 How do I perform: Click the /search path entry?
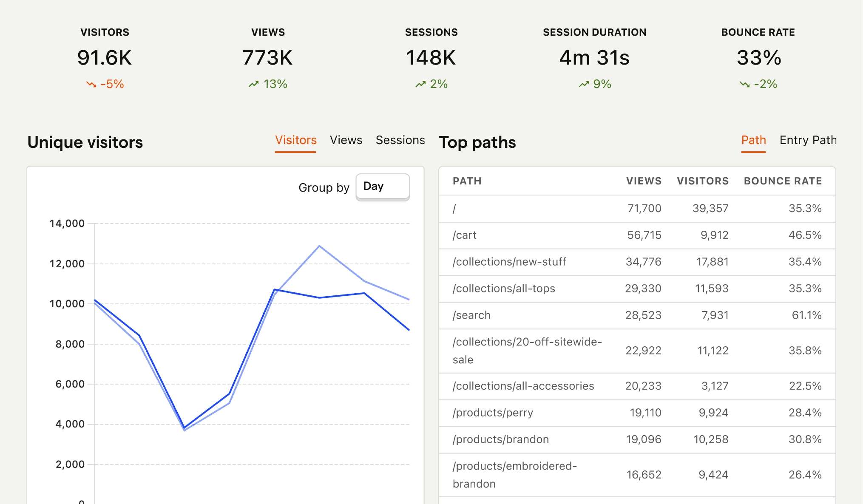tap(471, 315)
